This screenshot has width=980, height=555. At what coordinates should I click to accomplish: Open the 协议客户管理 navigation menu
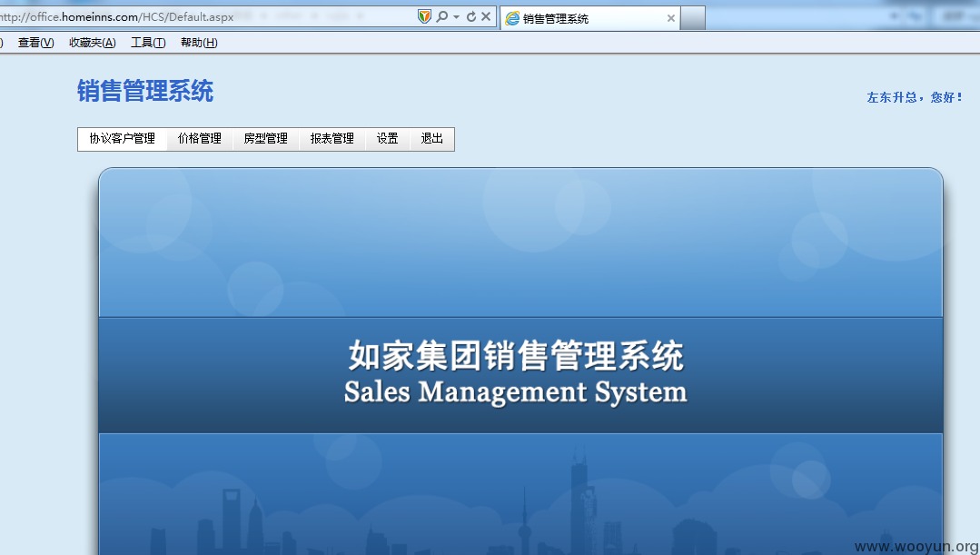pos(123,139)
